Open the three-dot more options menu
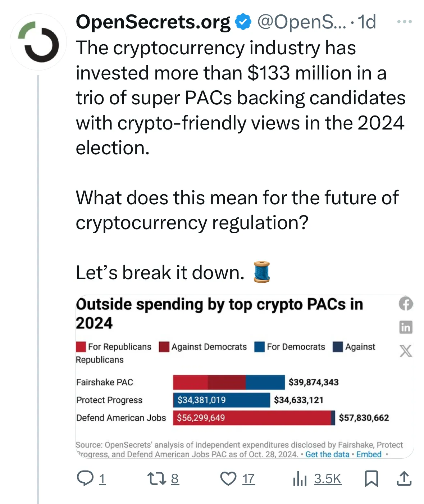Image resolution: width=424 pixels, height=504 pixels. (404, 22)
